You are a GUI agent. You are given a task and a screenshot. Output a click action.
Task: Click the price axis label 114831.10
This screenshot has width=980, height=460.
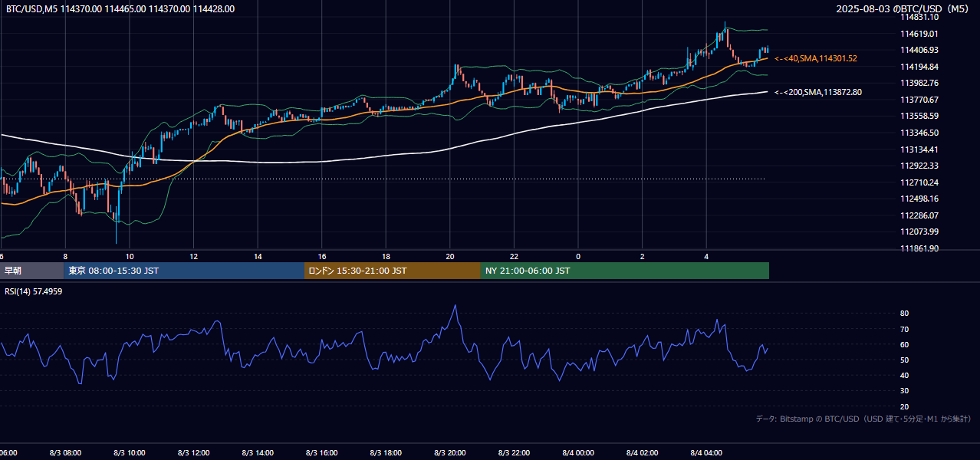point(920,17)
